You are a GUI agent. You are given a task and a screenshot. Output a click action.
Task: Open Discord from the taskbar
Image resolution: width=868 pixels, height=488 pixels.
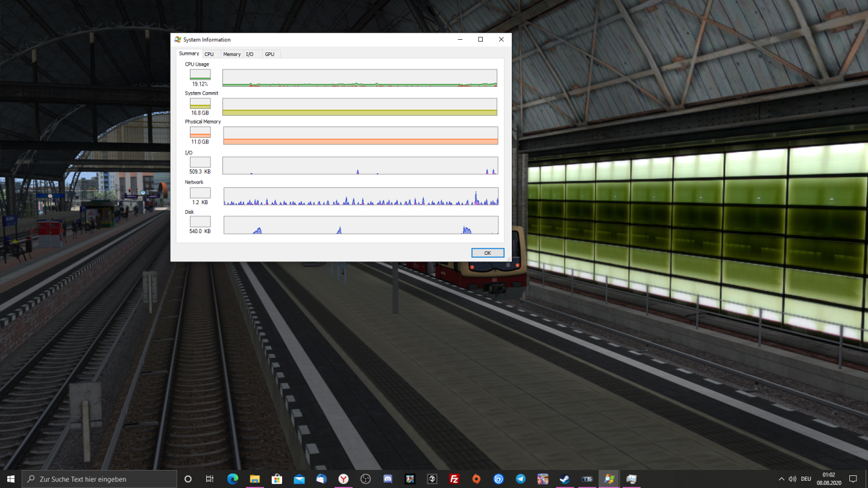pos(388,479)
